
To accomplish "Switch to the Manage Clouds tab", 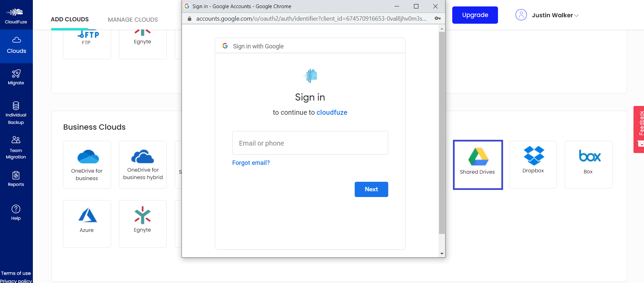I will 133,20.
